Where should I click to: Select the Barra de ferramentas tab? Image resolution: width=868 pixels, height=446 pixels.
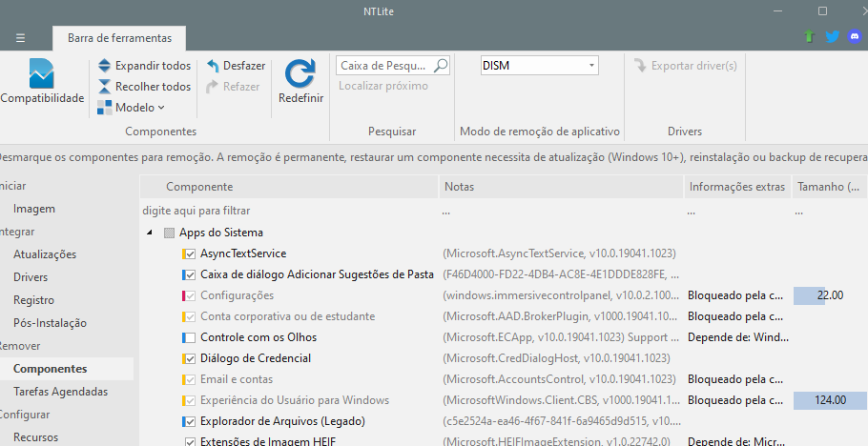(x=119, y=38)
